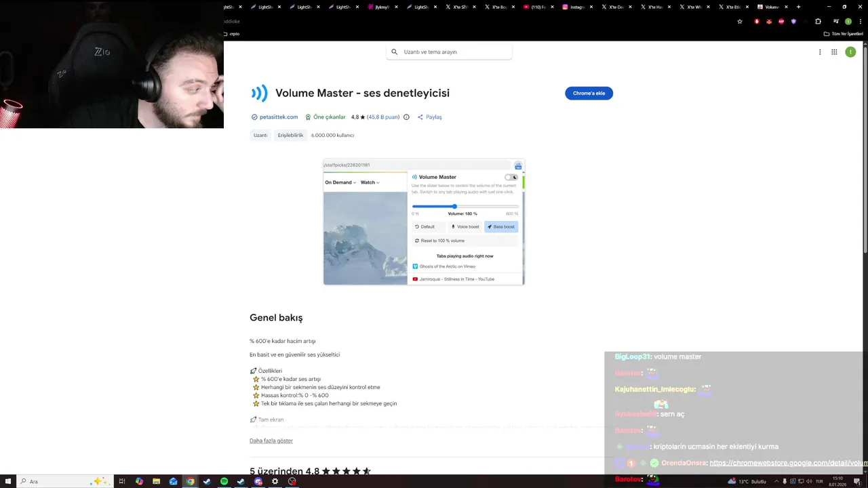Toggle dark mode switch in Volume Master preview
The height and width of the screenshot is (488, 868).
coord(511,177)
